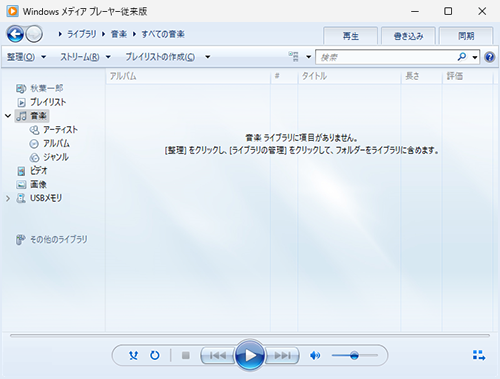Viewport: 500px width, 379px height.
Task: Select 画像 in the navigation pane
Action: coord(32,184)
